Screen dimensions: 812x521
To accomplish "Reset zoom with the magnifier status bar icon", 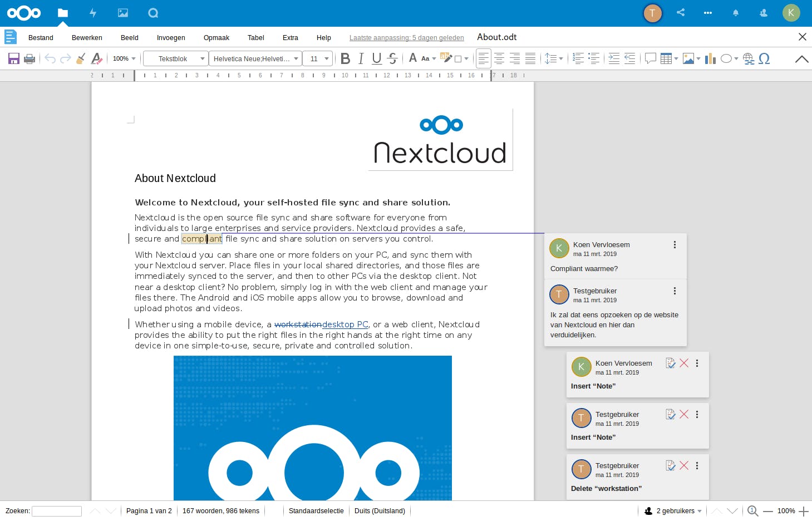I will point(752,511).
